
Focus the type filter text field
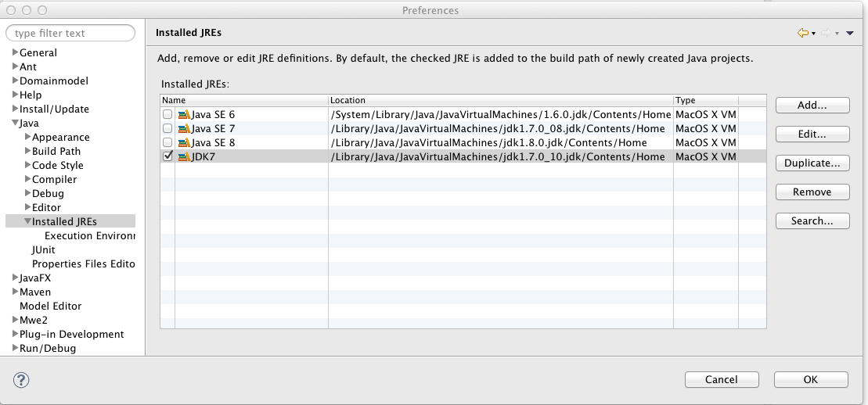click(70, 34)
